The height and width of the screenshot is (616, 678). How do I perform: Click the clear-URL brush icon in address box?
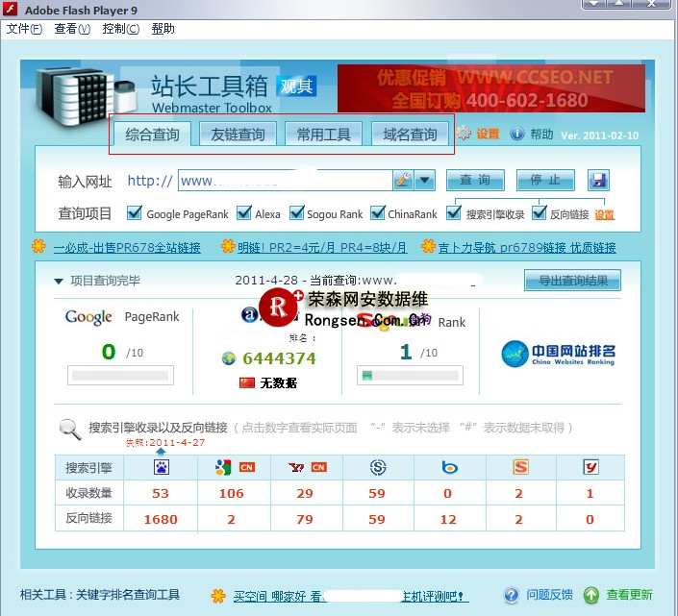click(403, 180)
